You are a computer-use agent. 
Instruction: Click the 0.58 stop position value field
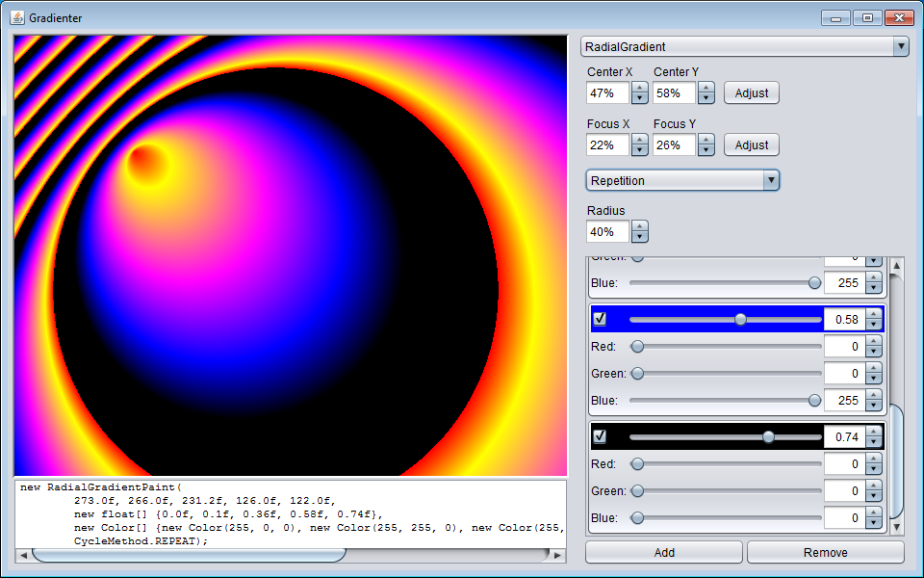pos(844,320)
